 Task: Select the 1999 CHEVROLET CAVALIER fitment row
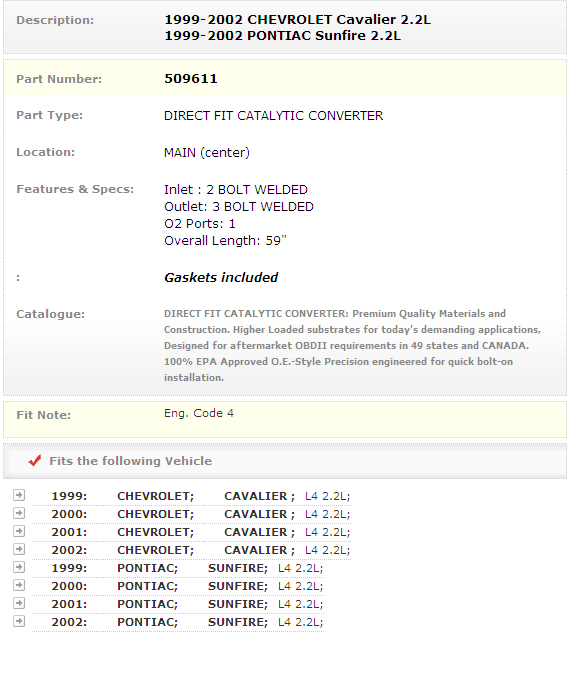(191, 496)
